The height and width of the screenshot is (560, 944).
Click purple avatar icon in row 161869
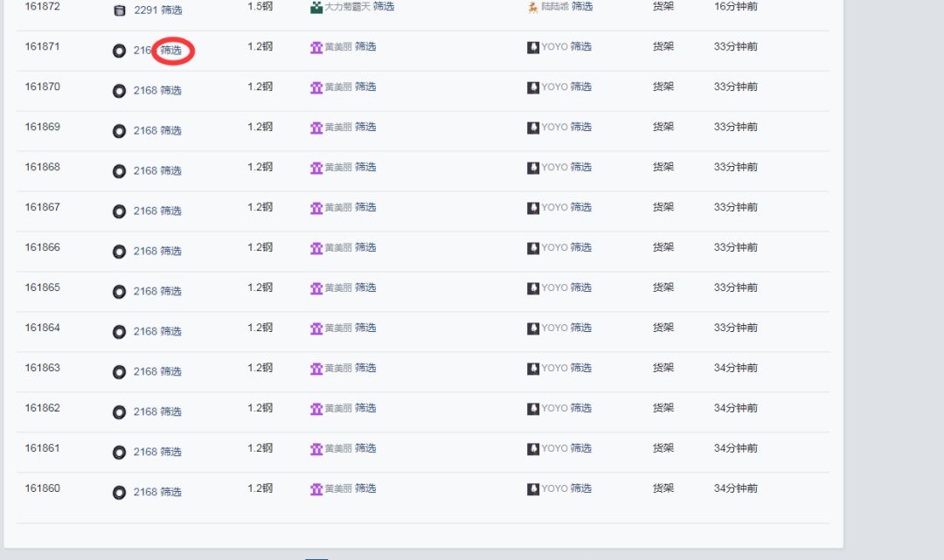click(316, 128)
